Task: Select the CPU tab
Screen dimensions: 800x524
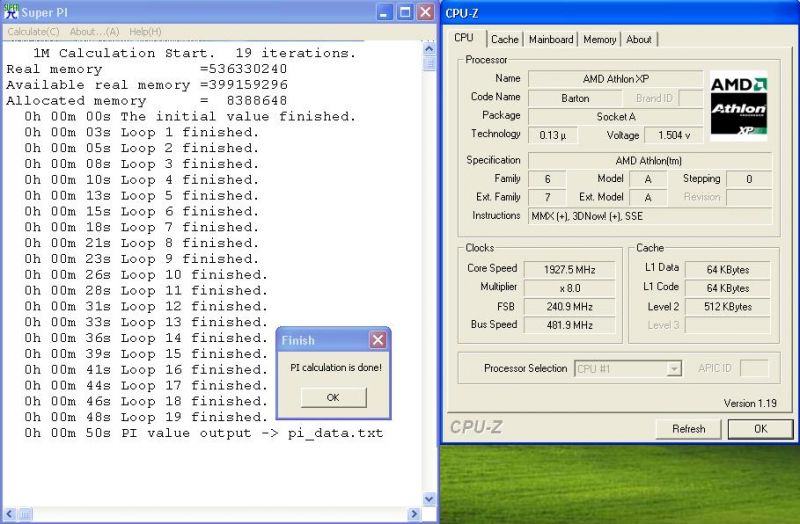Action: tap(464, 38)
